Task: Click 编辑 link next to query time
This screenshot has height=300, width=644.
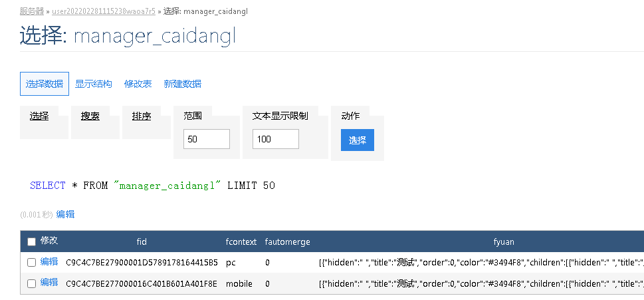Action: click(65, 214)
